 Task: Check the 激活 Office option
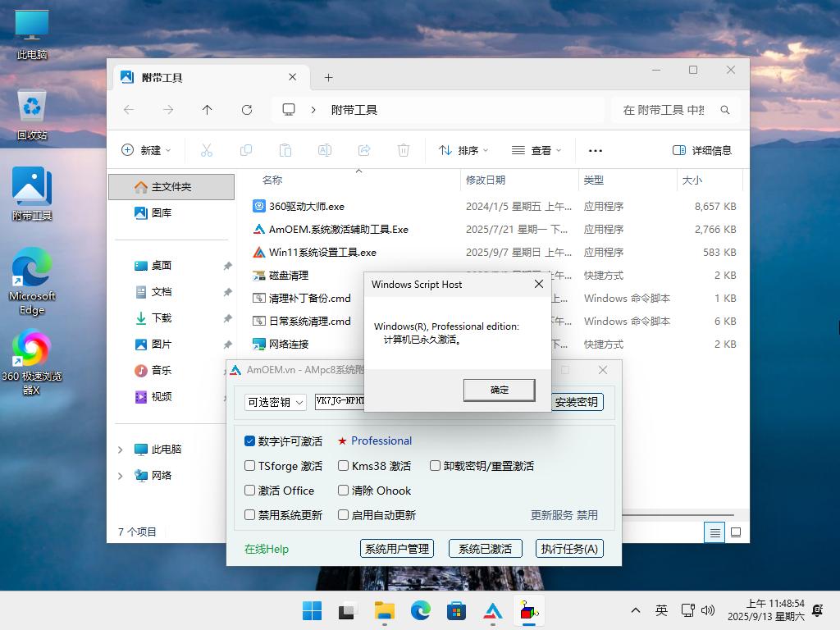[249, 491]
